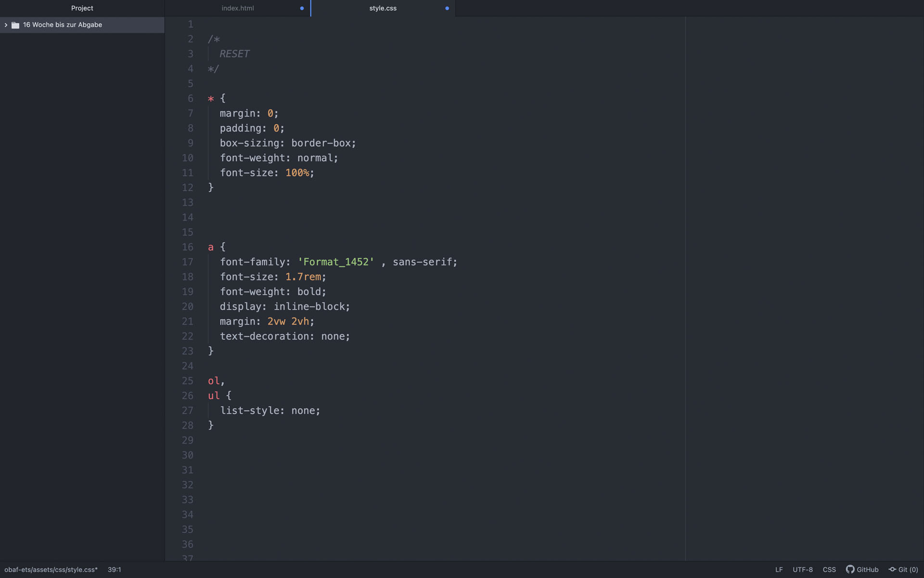Change the LF line ending selector

click(x=779, y=569)
